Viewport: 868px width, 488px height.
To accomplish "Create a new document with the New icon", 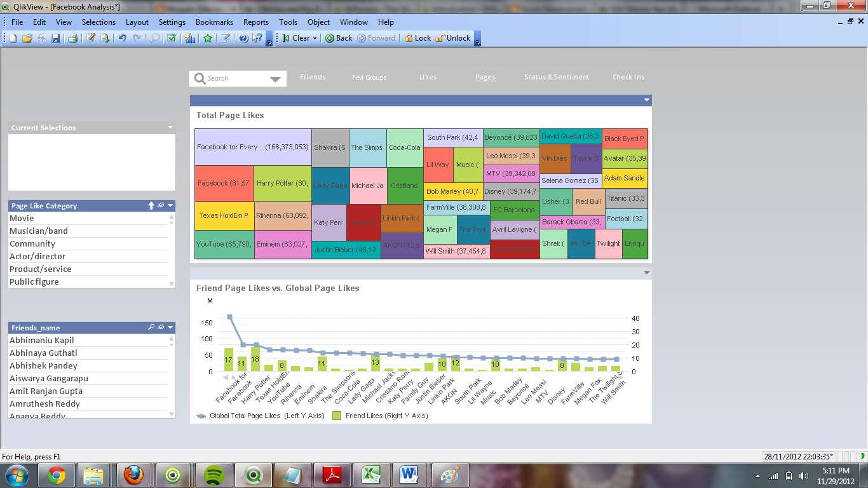I will (x=13, y=38).
